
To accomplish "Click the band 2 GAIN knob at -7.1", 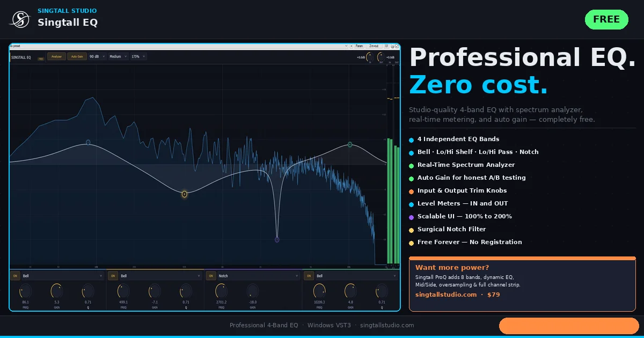I will 155,291.
